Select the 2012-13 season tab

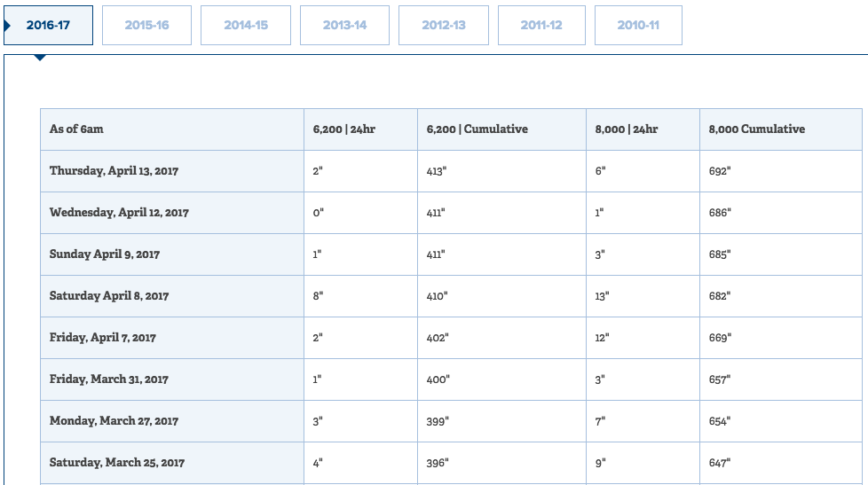click(x=444, y=26)
